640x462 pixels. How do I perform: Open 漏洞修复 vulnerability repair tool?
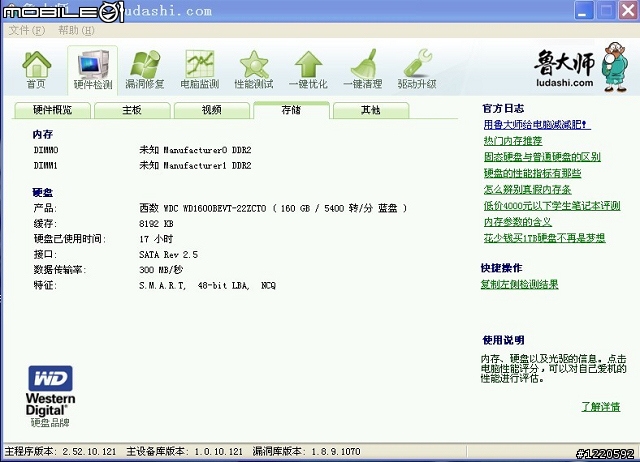[144, 69]
